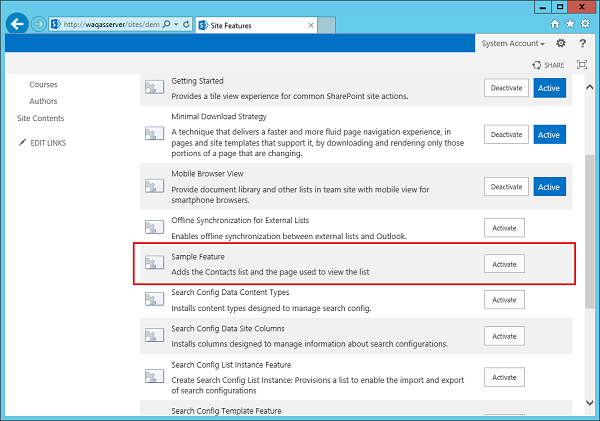The height and width of the screenshot is (421, 600).
Task: Deactivate the Getting Started feature
Action: click(x=505, y=88)
